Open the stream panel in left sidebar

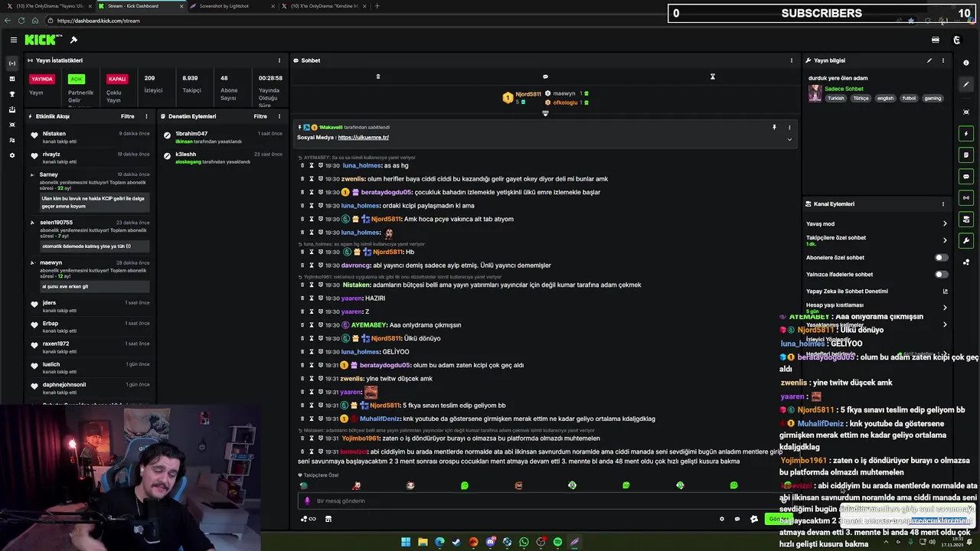coord(11,63)
